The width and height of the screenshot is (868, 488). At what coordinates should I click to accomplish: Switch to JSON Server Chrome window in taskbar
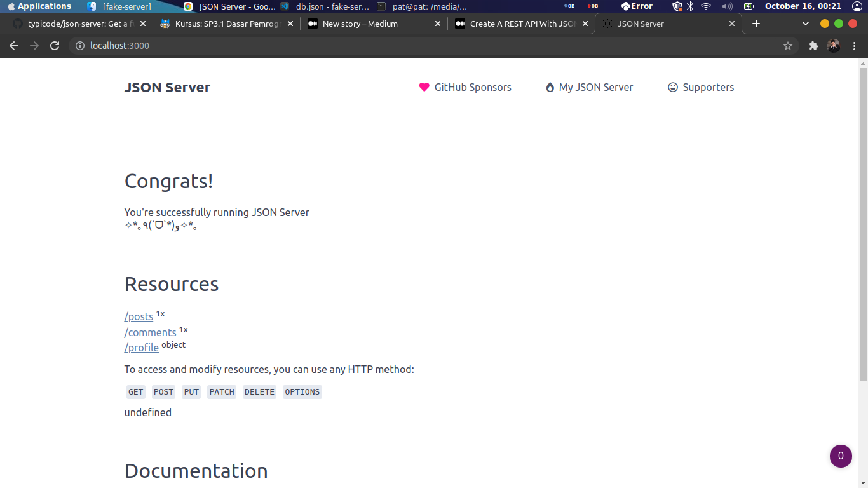(x=229, y=6)
